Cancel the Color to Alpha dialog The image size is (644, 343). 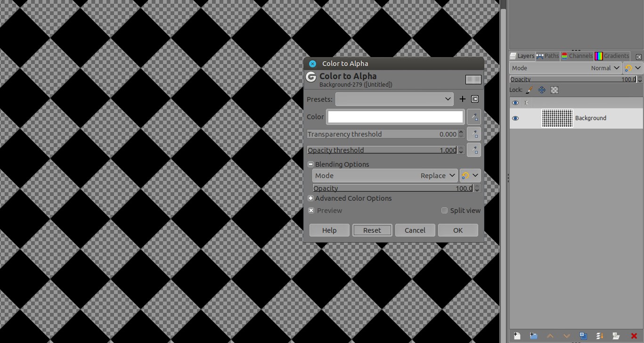tap(415, 230)
